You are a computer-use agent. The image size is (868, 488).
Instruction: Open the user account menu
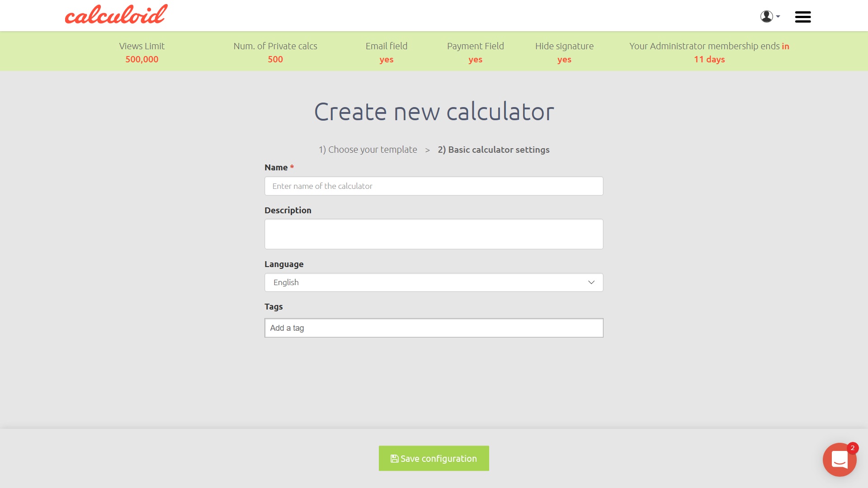pos(770,17)
